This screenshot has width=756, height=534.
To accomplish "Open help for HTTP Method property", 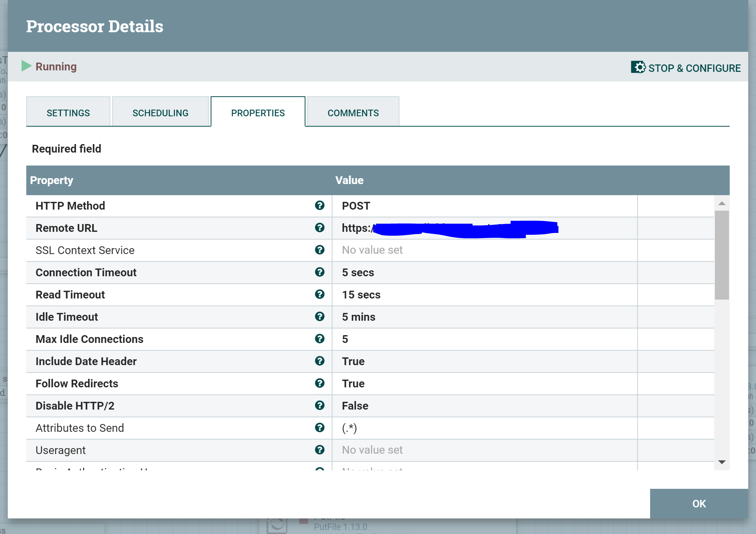I will pos(320,206).
